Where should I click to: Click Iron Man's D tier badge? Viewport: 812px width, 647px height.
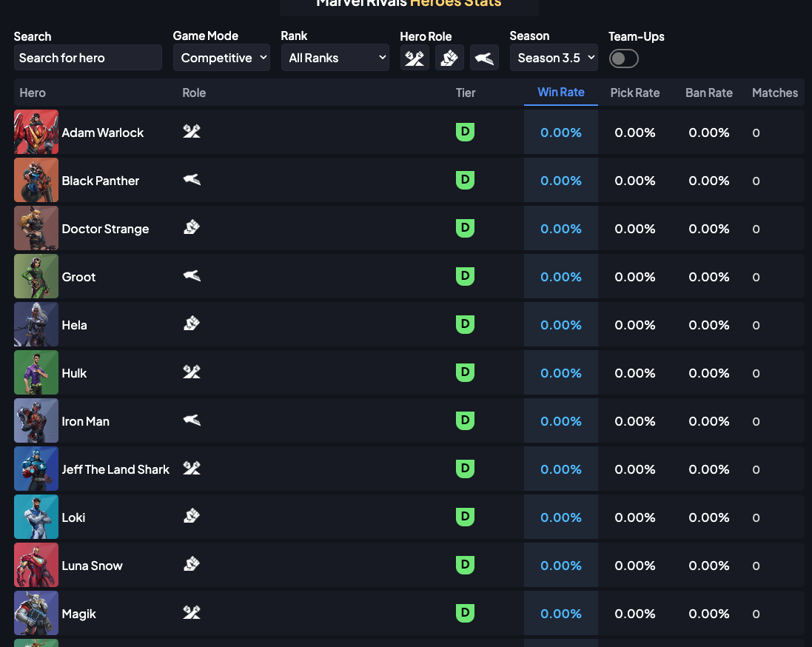pos(465,420)
